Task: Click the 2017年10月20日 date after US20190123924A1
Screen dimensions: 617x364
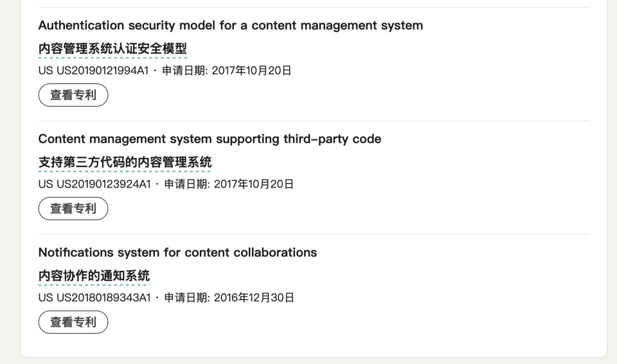Action: click(x=254, y=184)
